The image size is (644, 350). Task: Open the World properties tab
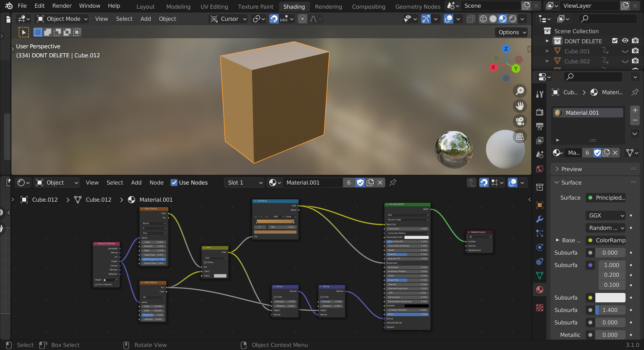540,168
